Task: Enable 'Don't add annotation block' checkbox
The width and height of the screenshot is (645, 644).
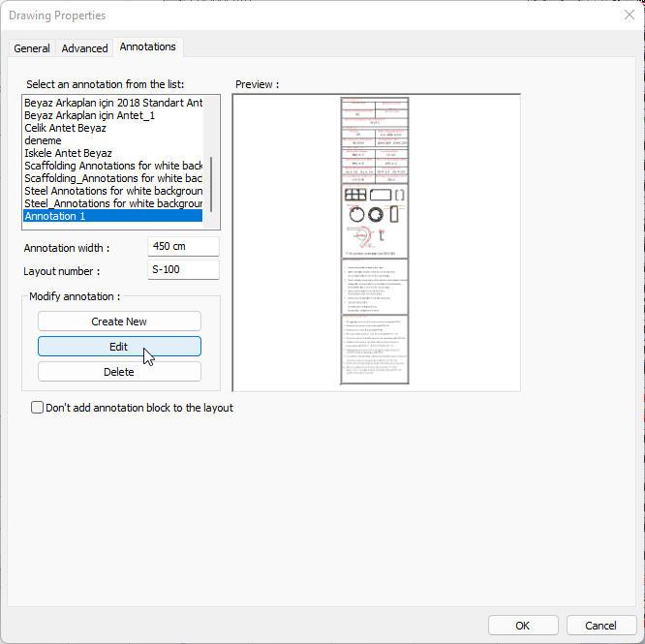Action: pyautogui.click(x=38, y=408)
